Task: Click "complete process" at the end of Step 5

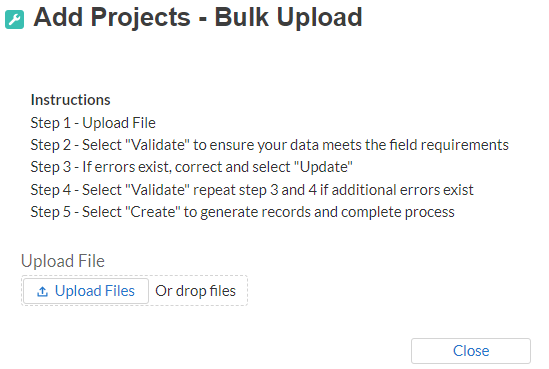Action: tap(398, 212)
